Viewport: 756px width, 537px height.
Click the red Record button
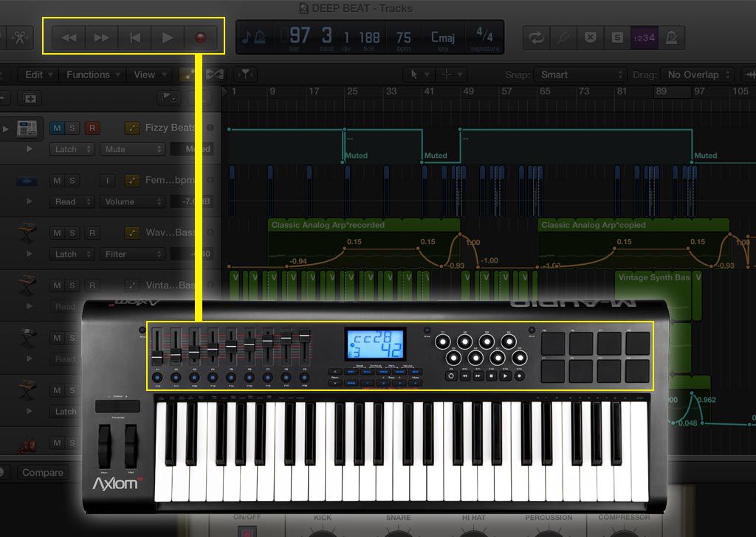tap(200, 38)
